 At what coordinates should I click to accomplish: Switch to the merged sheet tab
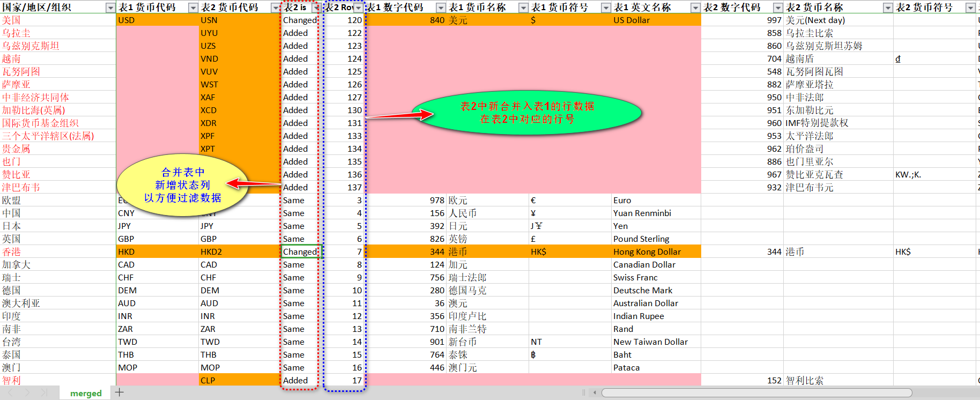[86, 393]
